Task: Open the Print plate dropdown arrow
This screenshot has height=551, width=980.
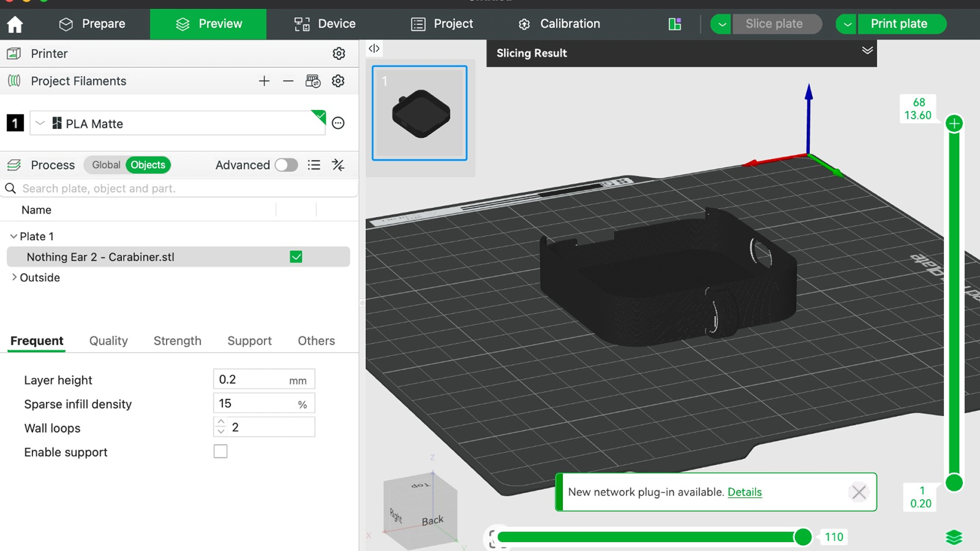Action: click(x=847, y=24)
